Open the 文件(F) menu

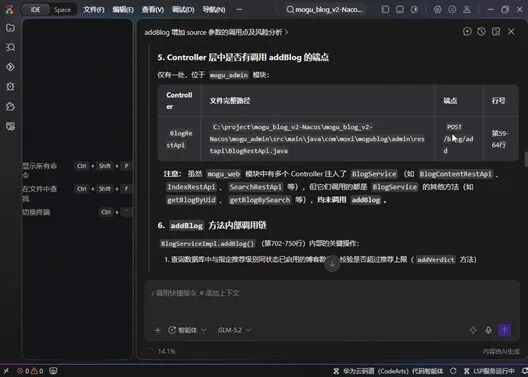pyautogui.click(x=94, y=10)
